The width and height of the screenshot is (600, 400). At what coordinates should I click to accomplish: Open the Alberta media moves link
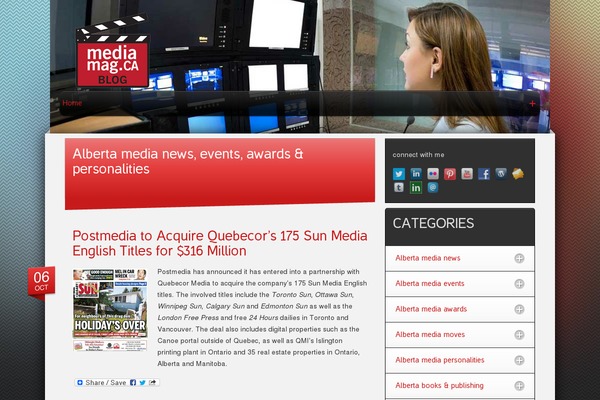430,335
